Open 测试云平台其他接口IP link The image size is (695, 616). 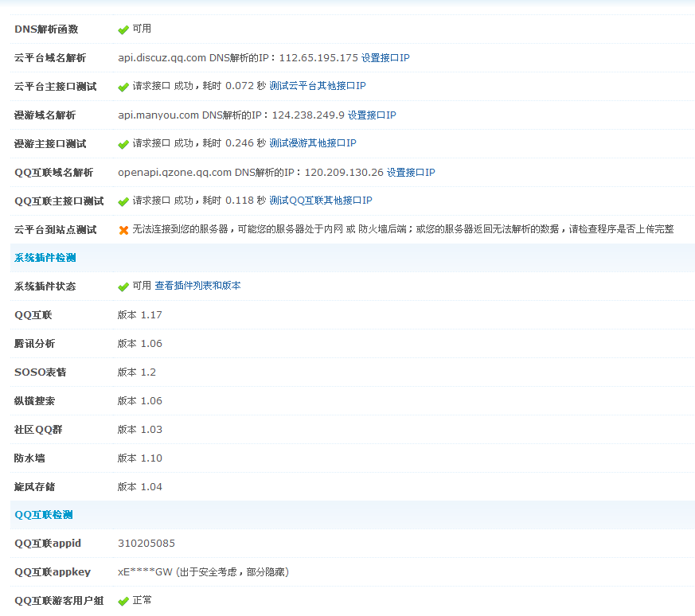[x=318, y=85]
